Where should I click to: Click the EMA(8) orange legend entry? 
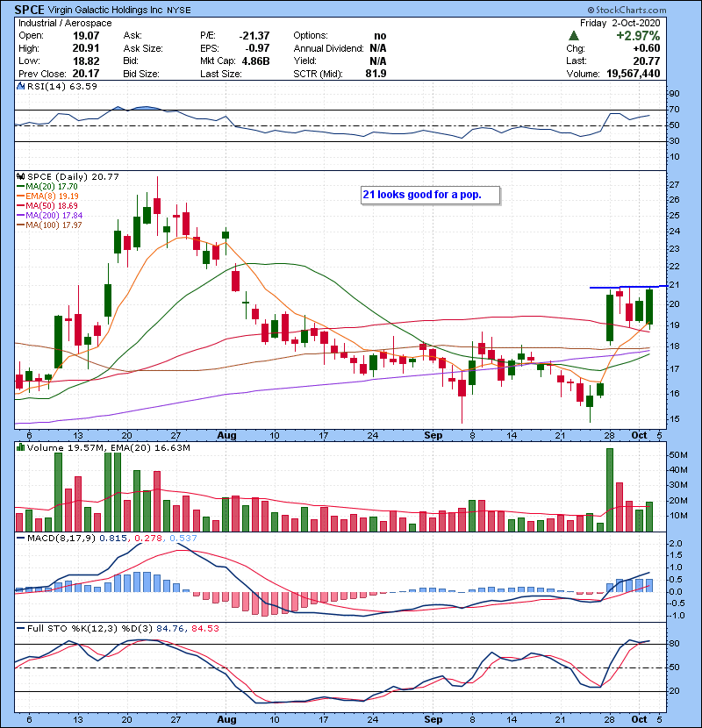click(x=47, y=196)
